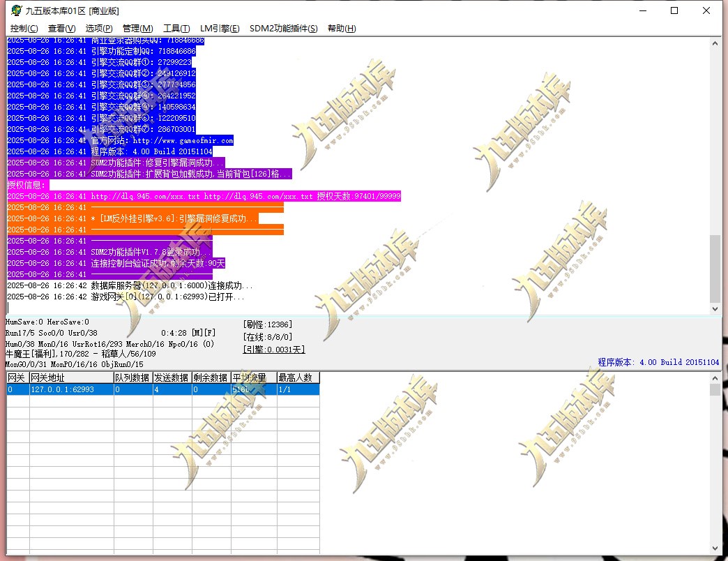Click log line 引擎交流QQ群①: 27299223
Viewport: 728px width, 561px height.
[x=99, y=62]
